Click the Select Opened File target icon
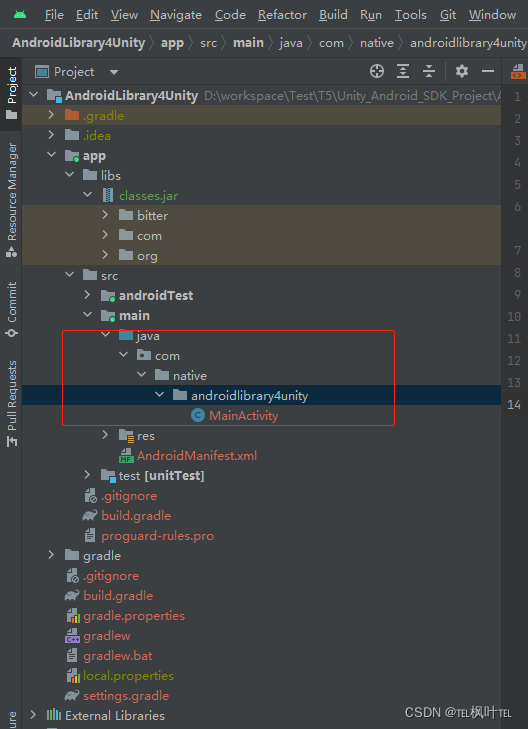This screenshot has height=729, width=528. pos(377,71)
